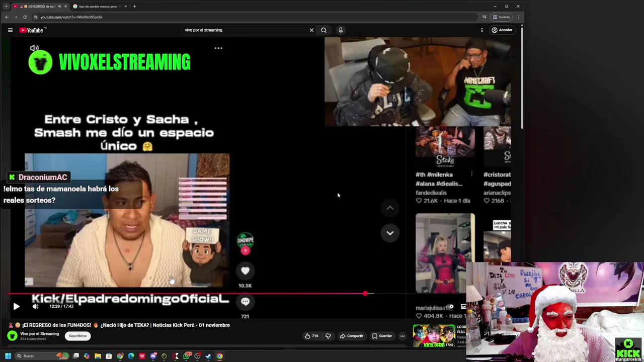
Task: Click in-video three-dot menu above VIVOXELSTREAMING
Action: (x=218, y=48)
